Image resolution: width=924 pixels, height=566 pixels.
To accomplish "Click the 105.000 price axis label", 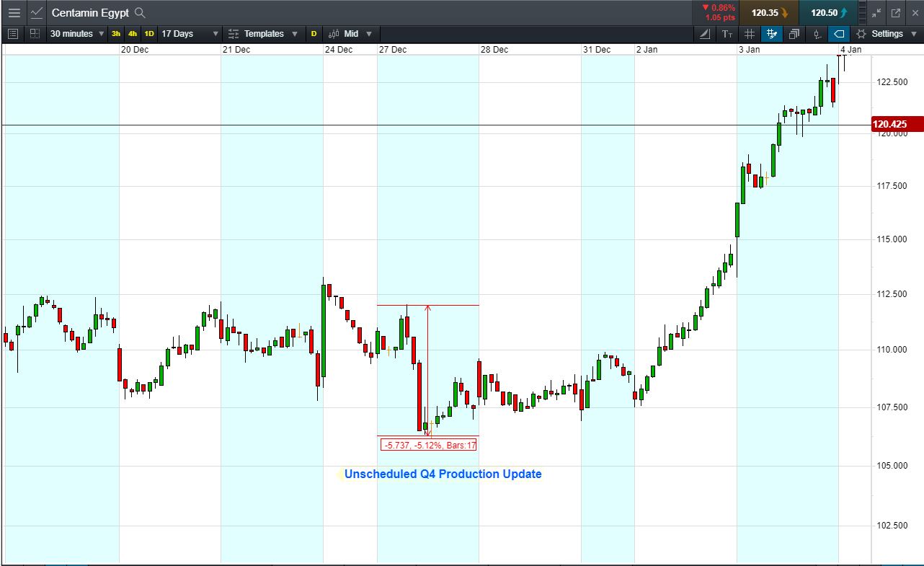I will [x=892, y=466].
